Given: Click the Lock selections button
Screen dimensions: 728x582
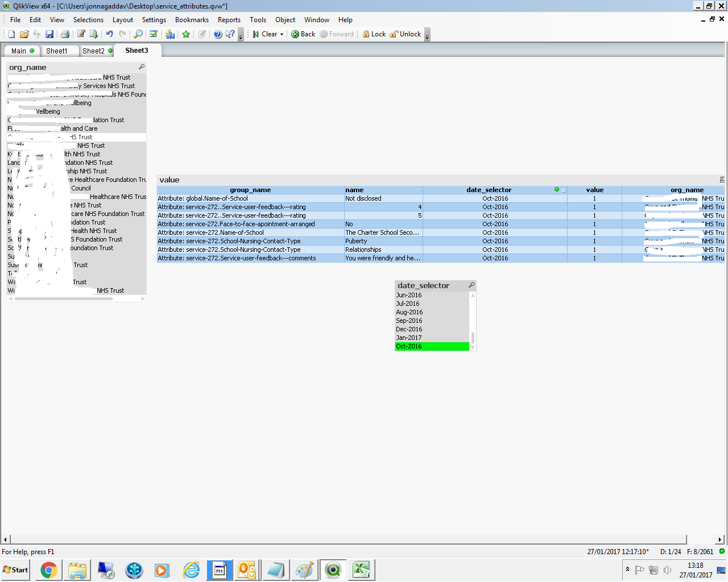Looking at the screenshot, I should click(x=374, y=34).
